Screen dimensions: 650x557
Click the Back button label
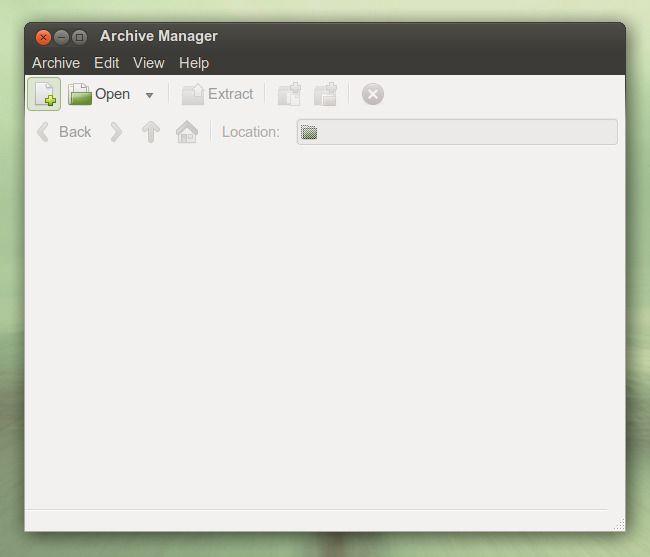(x=75, y=132)
